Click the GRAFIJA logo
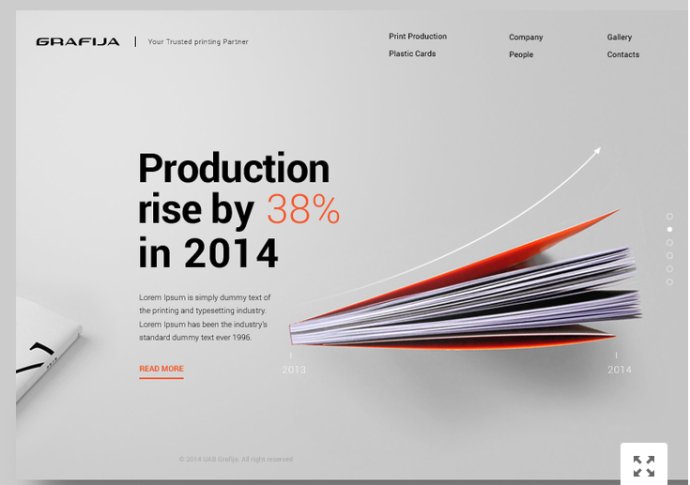Screen dimensions: 690x485 [x=78, y=42]
